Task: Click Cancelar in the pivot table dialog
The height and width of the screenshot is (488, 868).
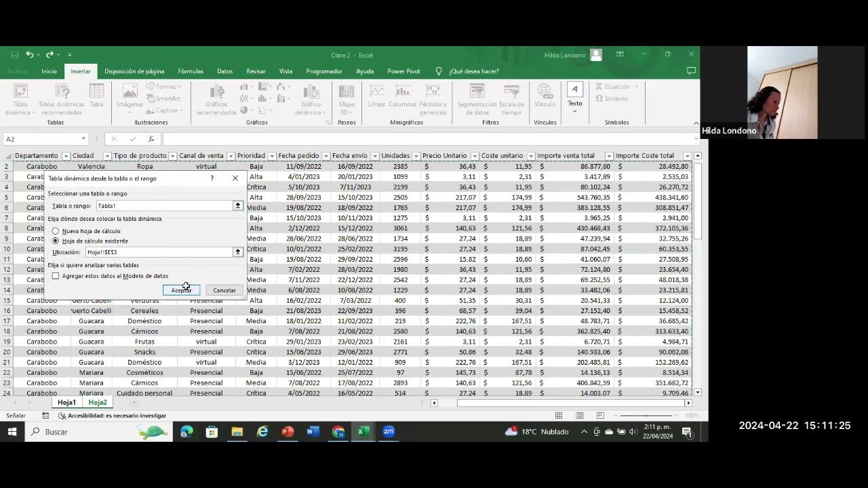Action: [x=224, y=290]
